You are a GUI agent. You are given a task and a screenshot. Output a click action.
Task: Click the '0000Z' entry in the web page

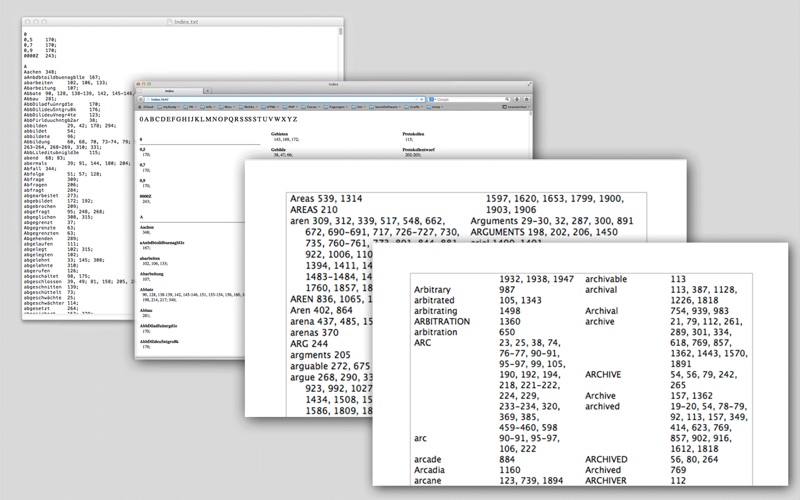tap(145, 196)
